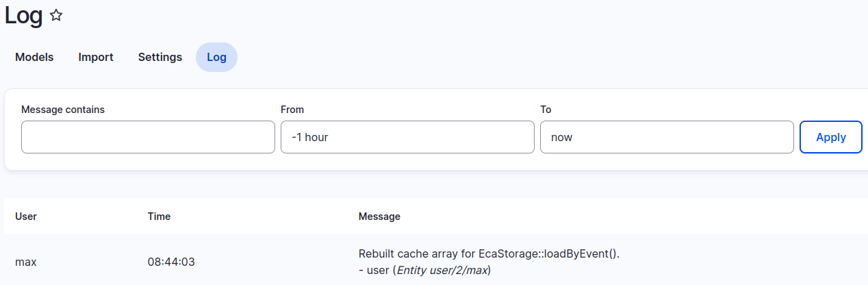Click the User column header
The width and height of the screenshot is (868, 285).
(26, 216)
